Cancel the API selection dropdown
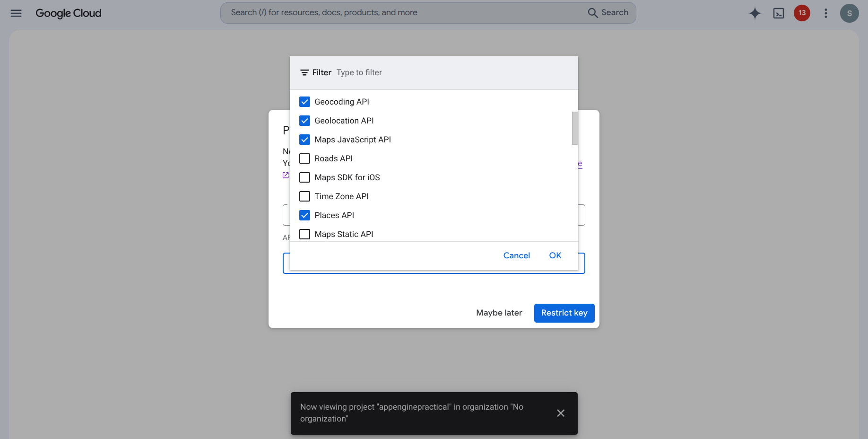 (517, 255)
